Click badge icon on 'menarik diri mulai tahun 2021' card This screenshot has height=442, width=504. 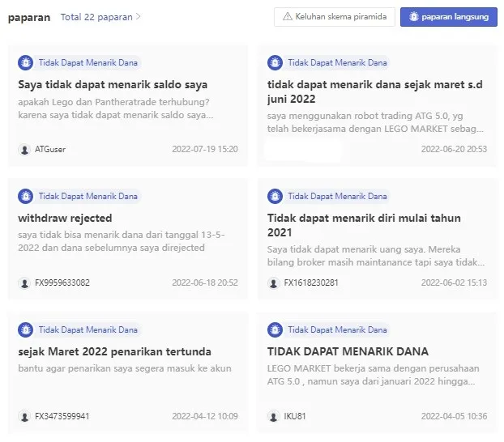pos(275,196)
